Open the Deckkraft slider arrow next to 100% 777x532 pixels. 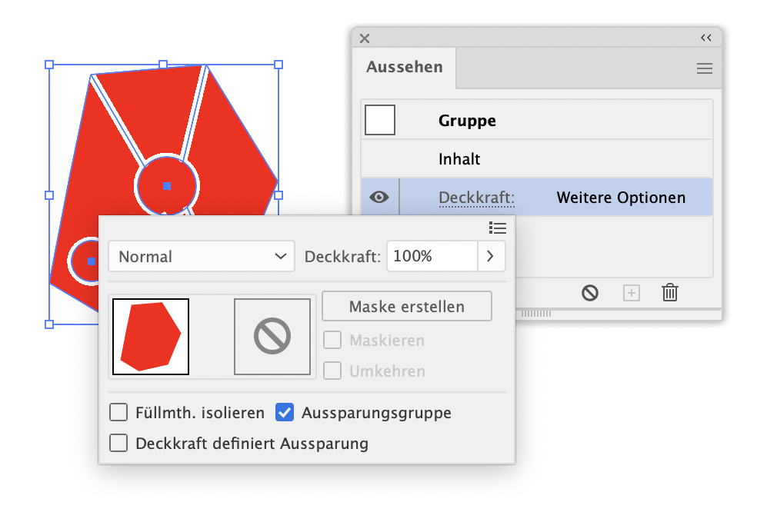(491, 256)
